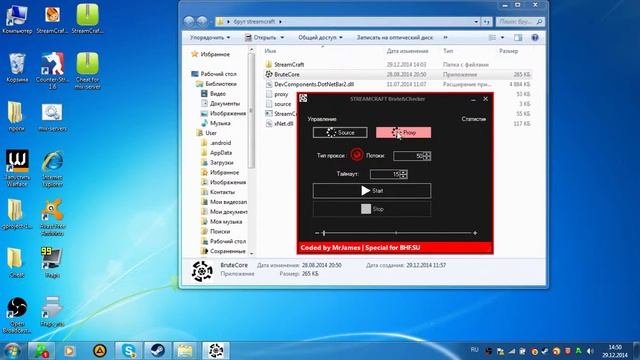Select the proxy file in list

281,94
